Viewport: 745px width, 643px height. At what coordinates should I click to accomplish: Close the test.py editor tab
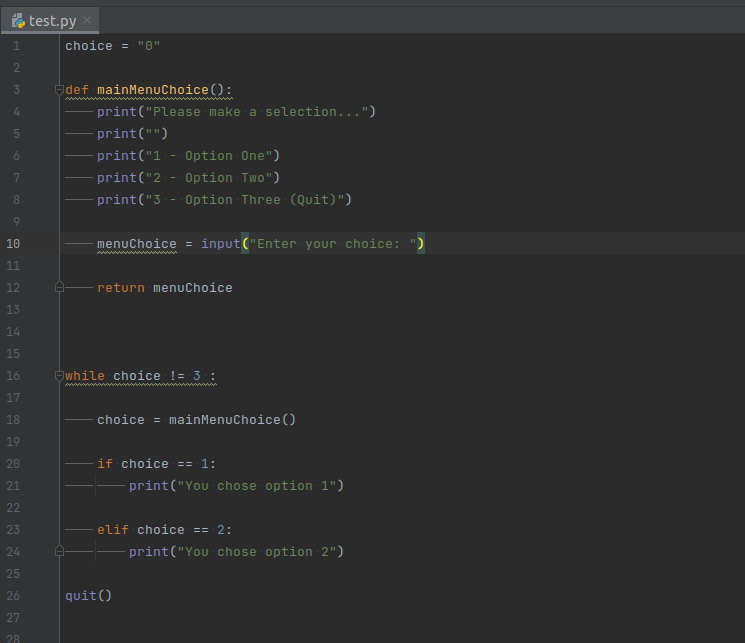tap(86, 21)
